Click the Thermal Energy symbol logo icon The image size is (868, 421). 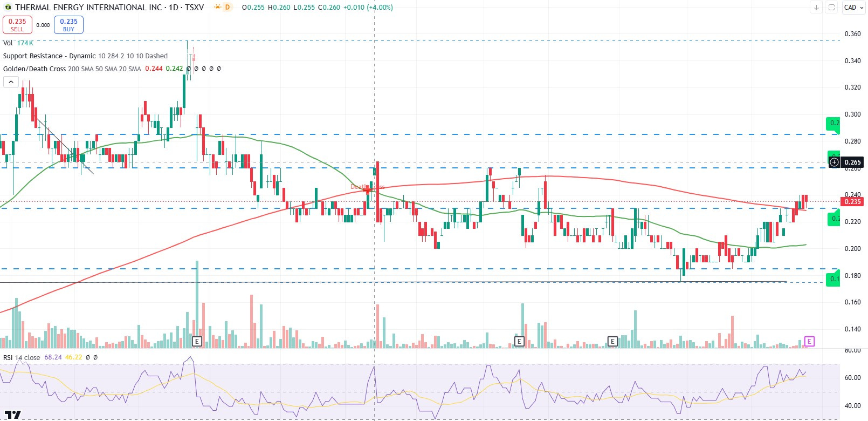(8, 8)
